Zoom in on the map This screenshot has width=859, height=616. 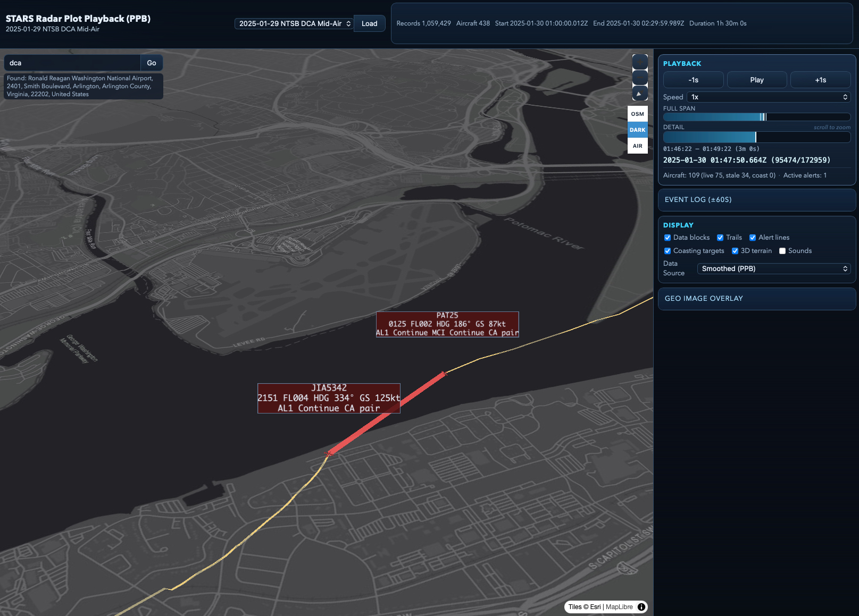click(640, 62)
